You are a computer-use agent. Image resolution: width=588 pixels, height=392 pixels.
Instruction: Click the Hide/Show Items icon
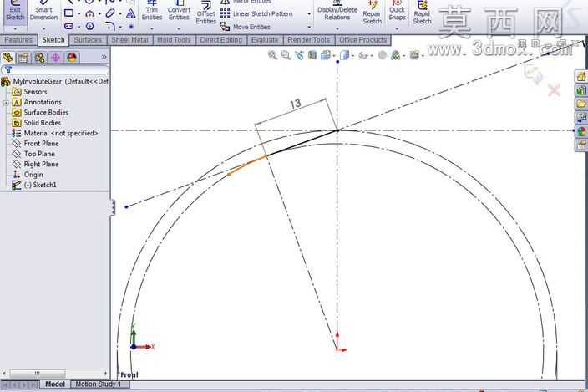point(362,55)
